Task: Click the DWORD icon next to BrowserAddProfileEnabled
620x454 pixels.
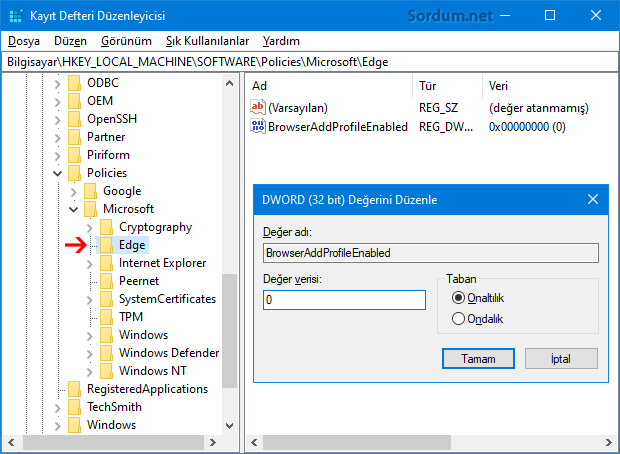Action: tap(258, 127)
